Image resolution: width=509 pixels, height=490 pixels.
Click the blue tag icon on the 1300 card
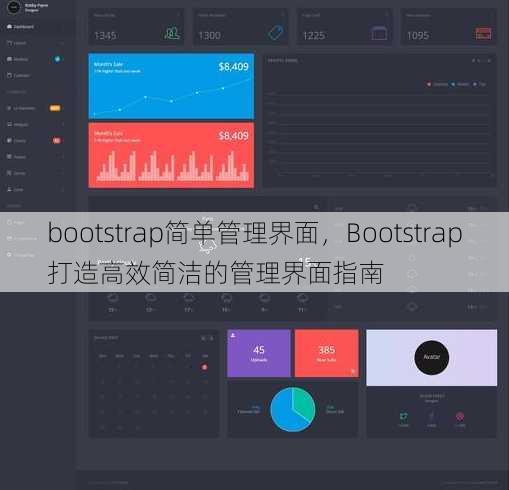[x=275, y=33]
